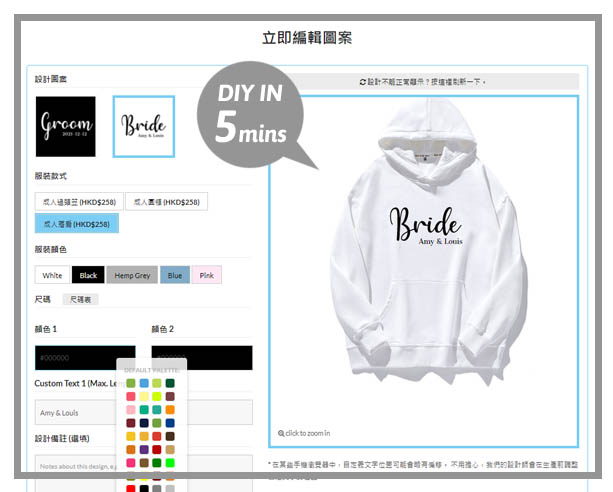Pick Black garment colour

[88, 275]
